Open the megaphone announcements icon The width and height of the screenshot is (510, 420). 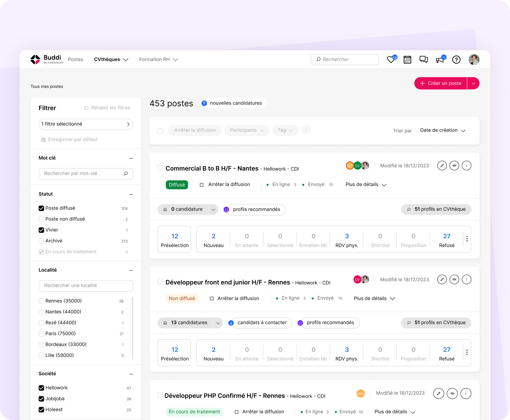(x=440, y=60)
